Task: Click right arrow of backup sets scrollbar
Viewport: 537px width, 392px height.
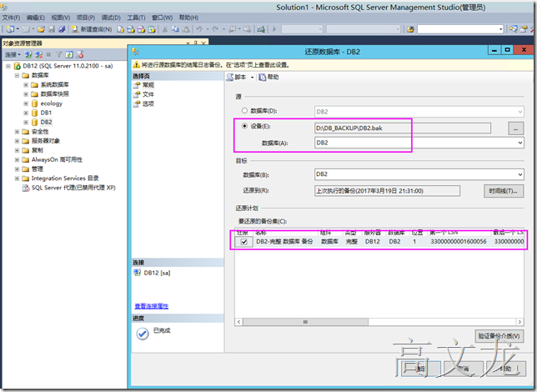Action: (x=519, y=322)
